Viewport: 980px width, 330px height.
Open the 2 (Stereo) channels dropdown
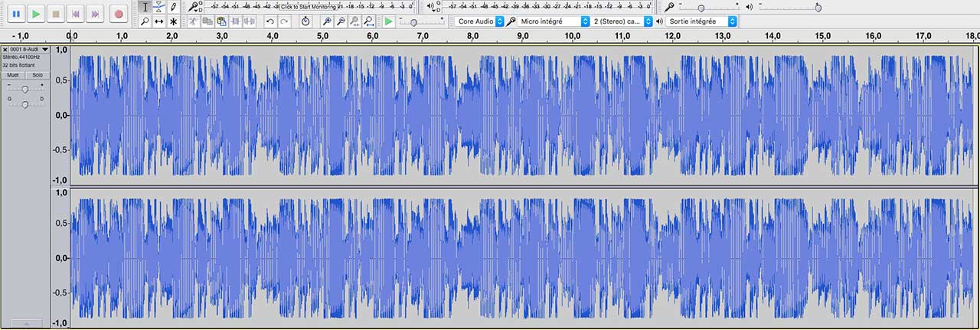pos(622,21)
